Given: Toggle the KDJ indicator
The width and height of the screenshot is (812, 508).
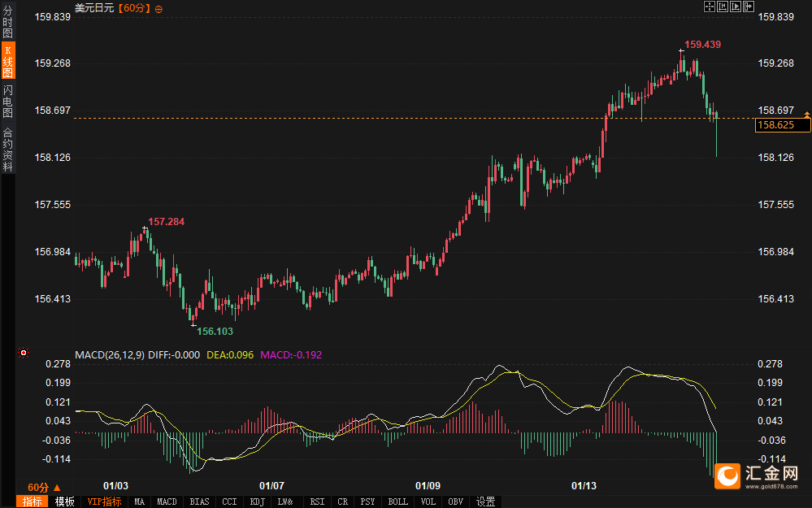Looking at the screenshot, I should pyautogui.click(x=257, y=501).
